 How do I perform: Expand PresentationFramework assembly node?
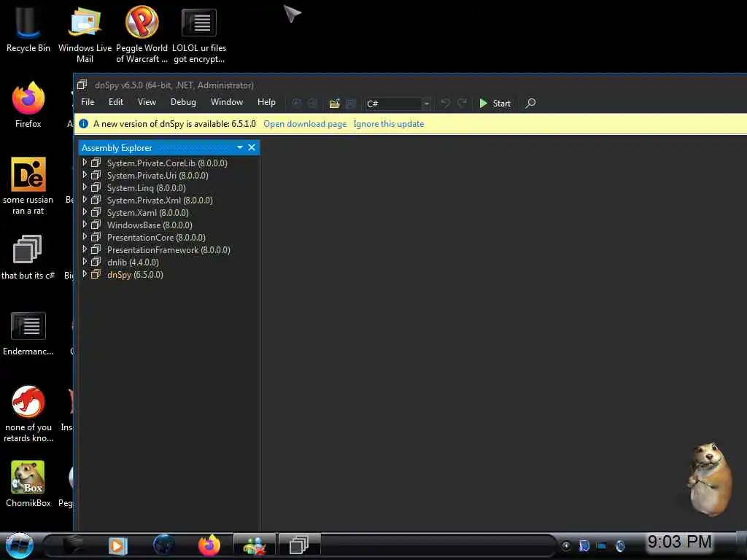click(85, 249)
